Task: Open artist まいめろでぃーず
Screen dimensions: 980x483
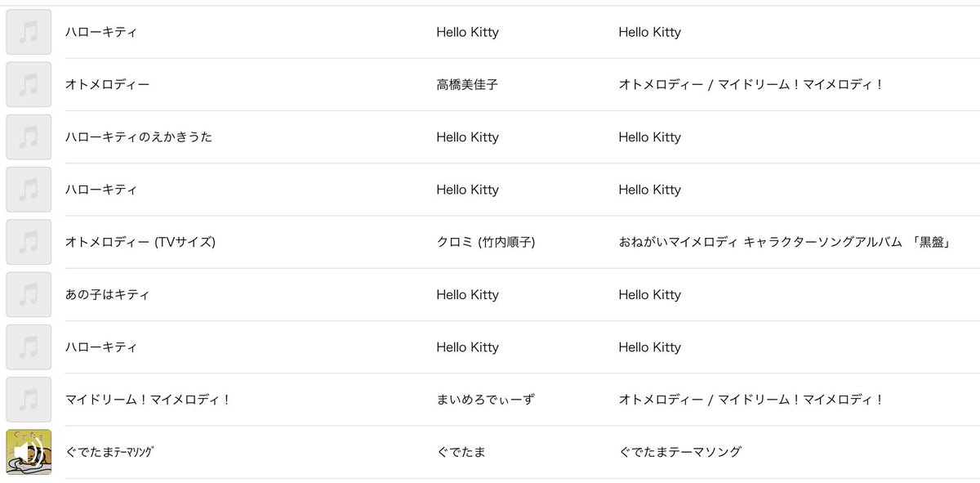Action: coord(485,400)
